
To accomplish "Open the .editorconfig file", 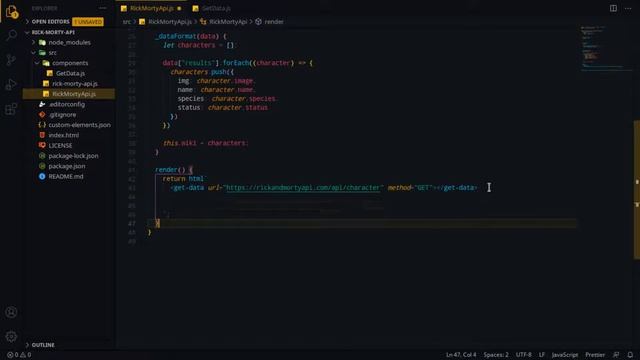I will (66, 104).
